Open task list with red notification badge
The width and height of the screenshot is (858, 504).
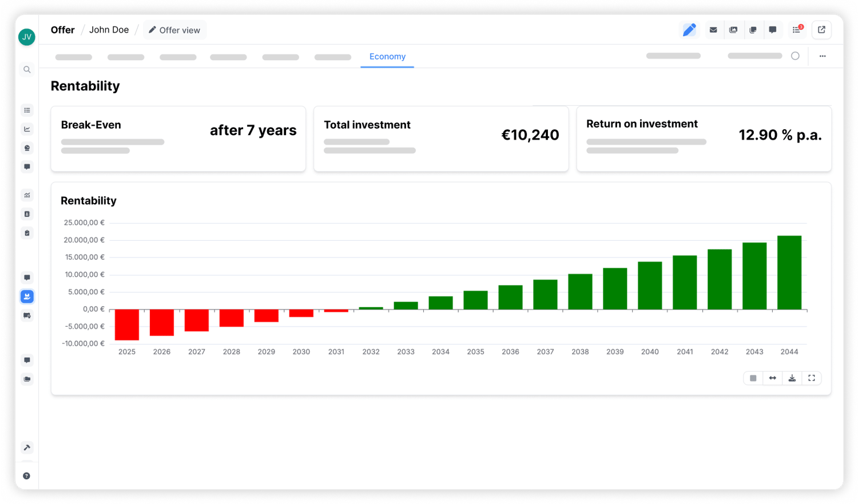(x=797, y=30)
